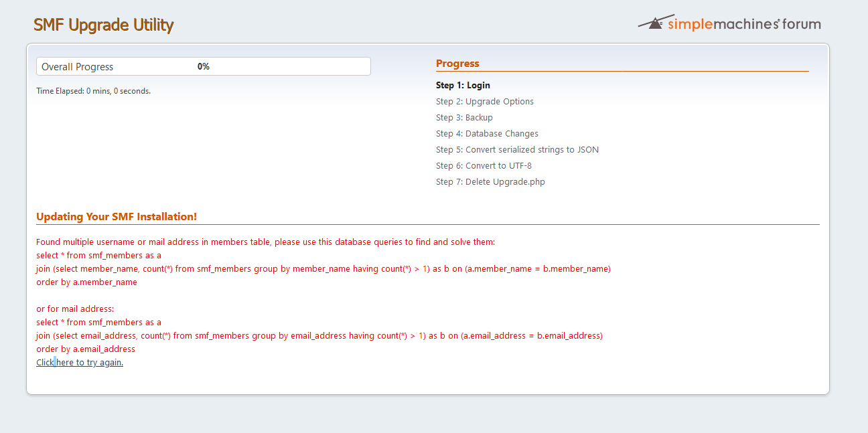The width and height of the screenshot is (868, 433).
Task: Select 'Step 2: Upgrade Options' text
Action: tap(485, 101)
